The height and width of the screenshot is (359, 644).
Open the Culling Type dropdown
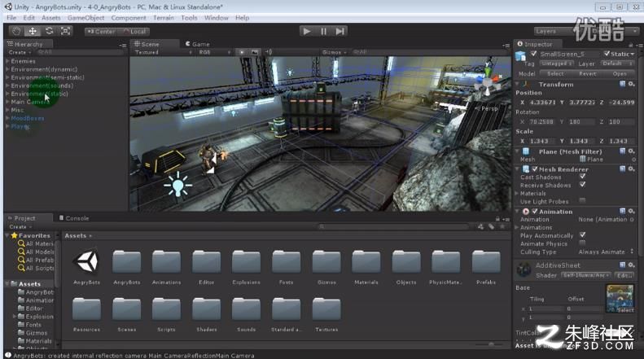tap(606, 252)
